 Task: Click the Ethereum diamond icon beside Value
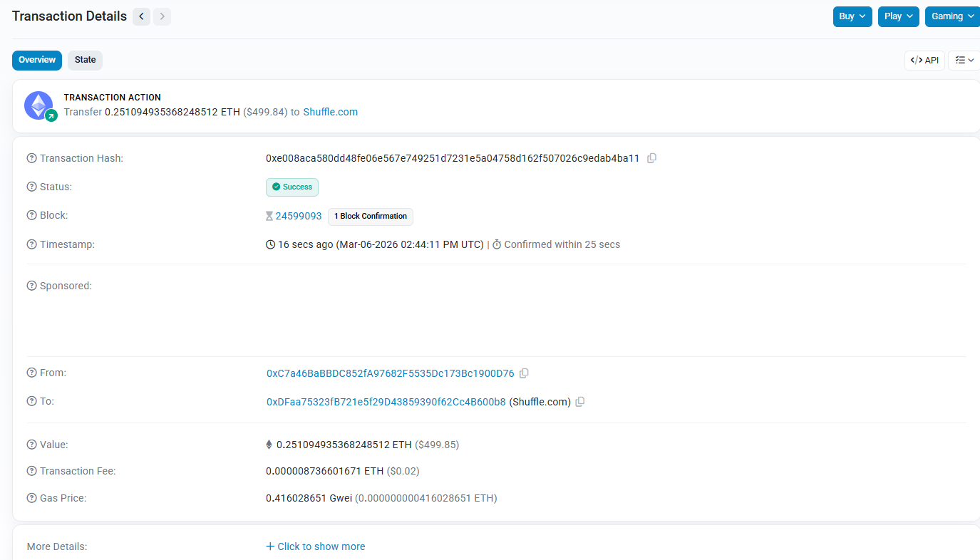[269, 444]
